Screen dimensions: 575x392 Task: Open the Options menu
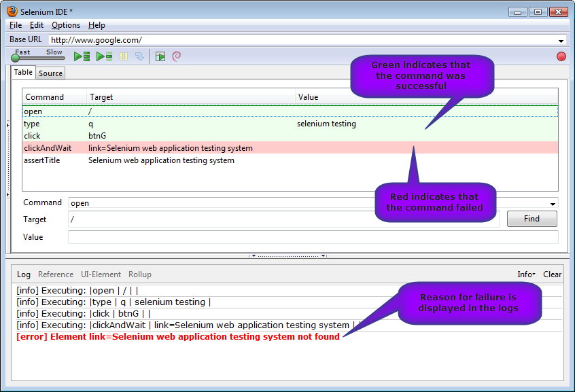coord(66,25)
